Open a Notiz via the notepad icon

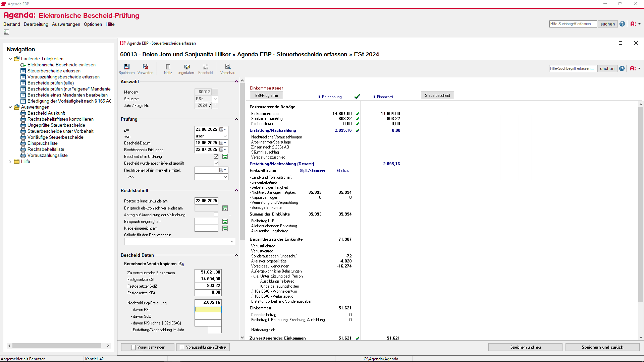click(x=168, y=67)
